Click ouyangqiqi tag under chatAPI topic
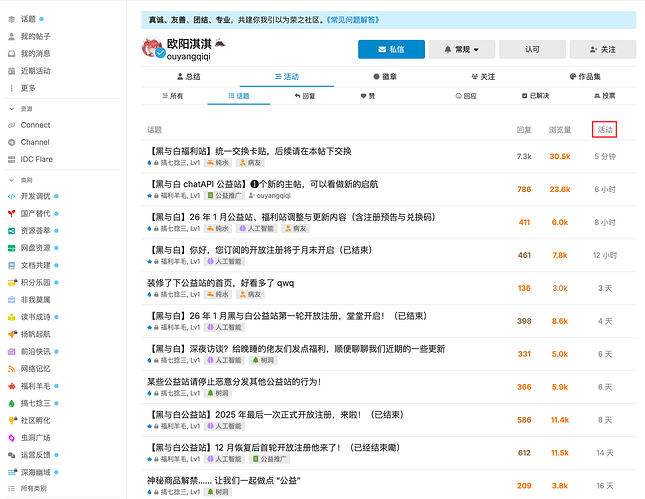The image size is (645, 499). [x=270, y=196]
